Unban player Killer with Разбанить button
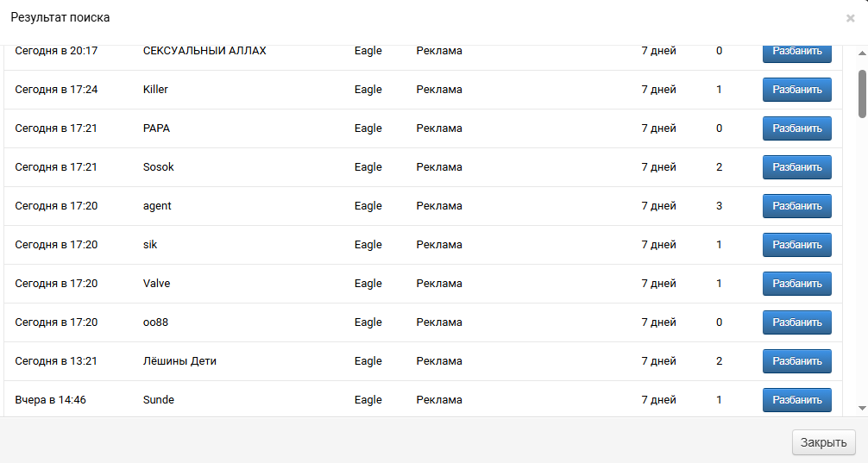The width and height of the screenshot is (868, 463). click(796, 90)
